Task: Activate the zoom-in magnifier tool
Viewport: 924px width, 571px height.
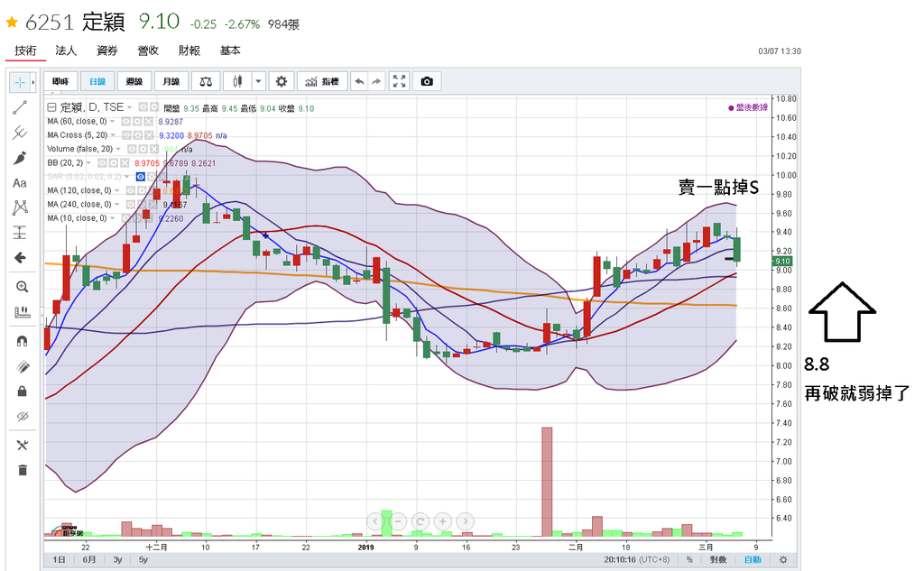Action: tap(22, 287)
